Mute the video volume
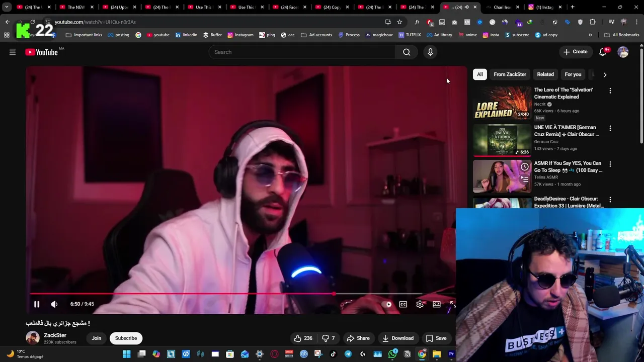Screen dimensions: 644x362 click(54, 304)
